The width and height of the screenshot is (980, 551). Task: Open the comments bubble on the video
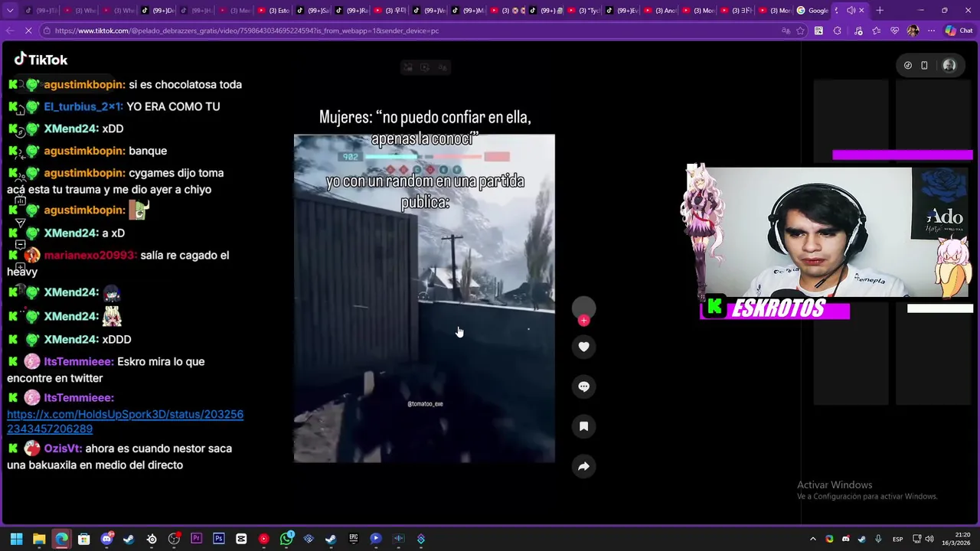[583, 386]
